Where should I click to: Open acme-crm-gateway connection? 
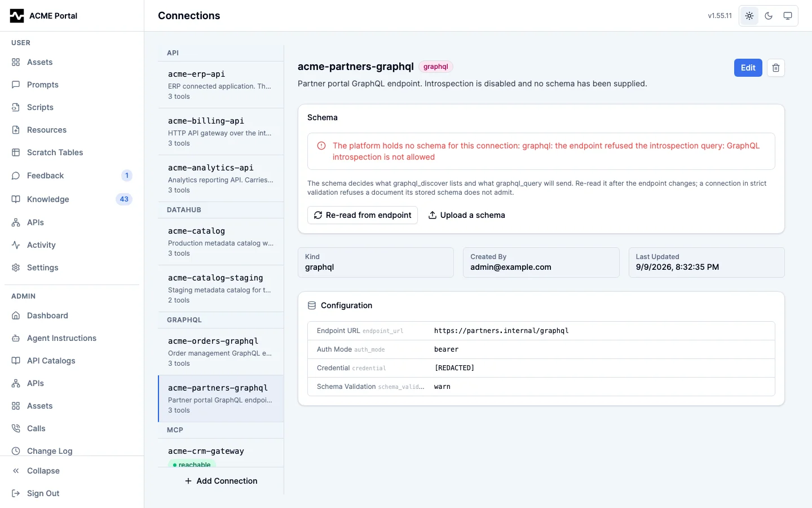[221, 453]
